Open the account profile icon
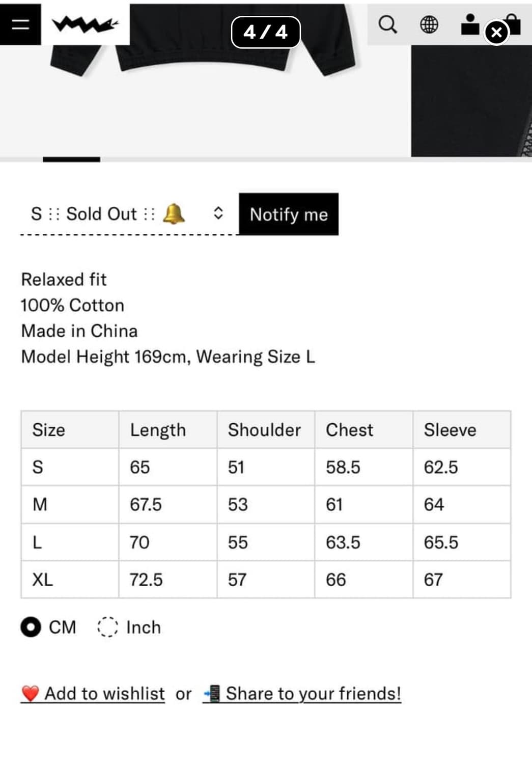 [x=470, y=24]
